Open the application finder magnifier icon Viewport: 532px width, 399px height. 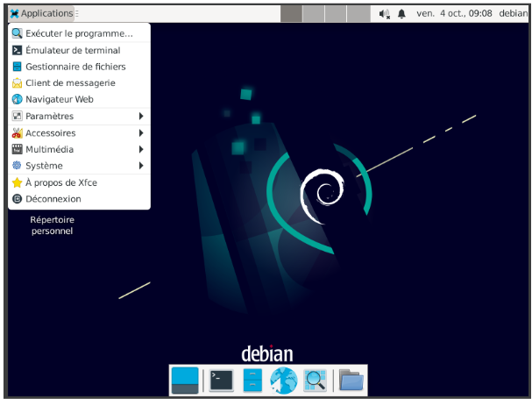click(x=315, y=380)
